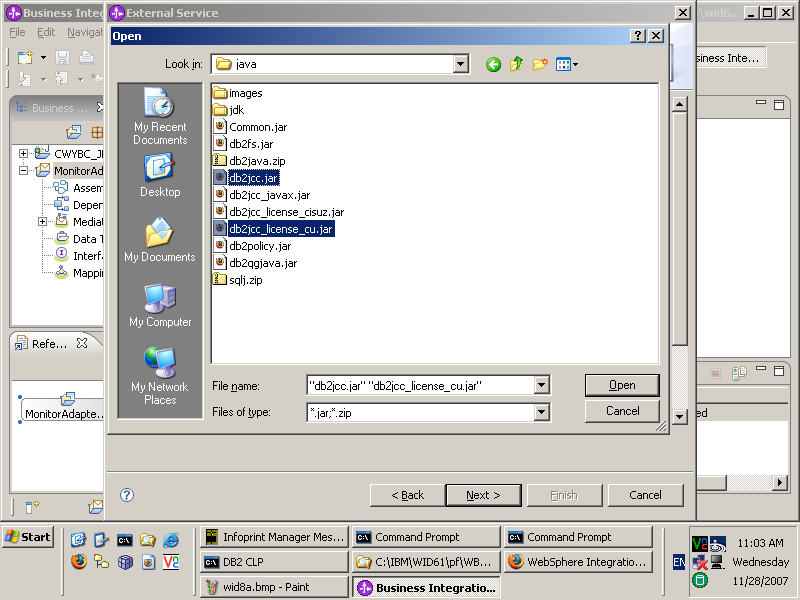Expand the Look in folder dropdown
This screenshot has height=600, width=800.
460,64
